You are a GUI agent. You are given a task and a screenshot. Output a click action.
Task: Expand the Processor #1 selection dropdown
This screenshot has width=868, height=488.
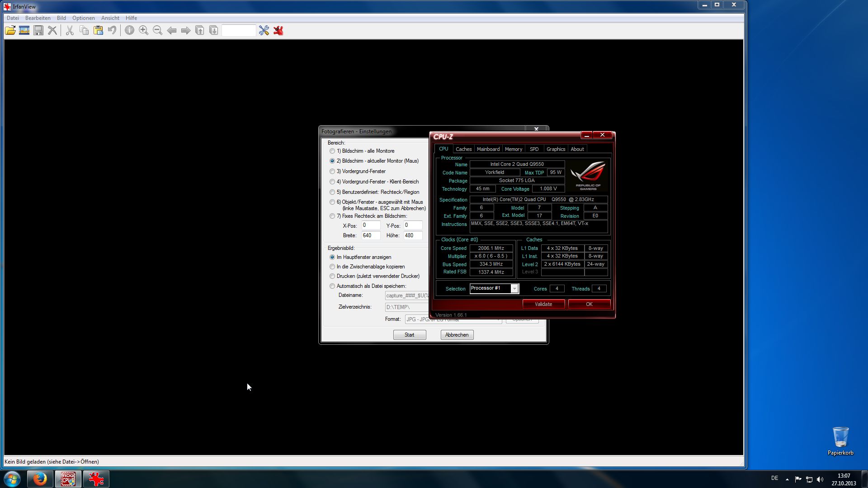[x=514, y=288]
